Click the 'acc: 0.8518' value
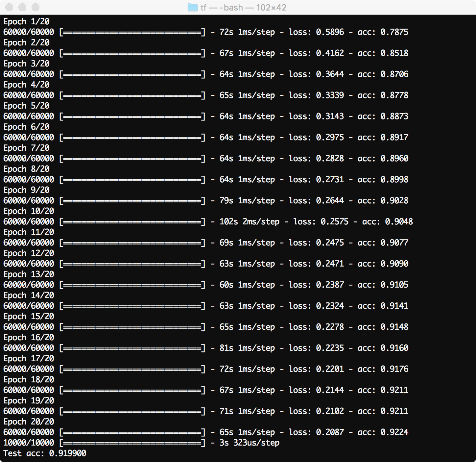 coord(383,53)
